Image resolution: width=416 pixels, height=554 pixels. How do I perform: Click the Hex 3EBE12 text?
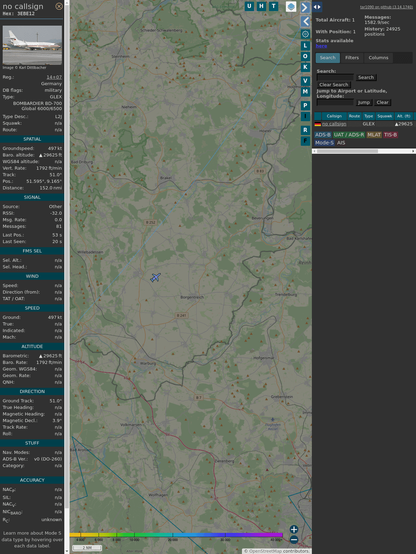(x=19, y=14)
